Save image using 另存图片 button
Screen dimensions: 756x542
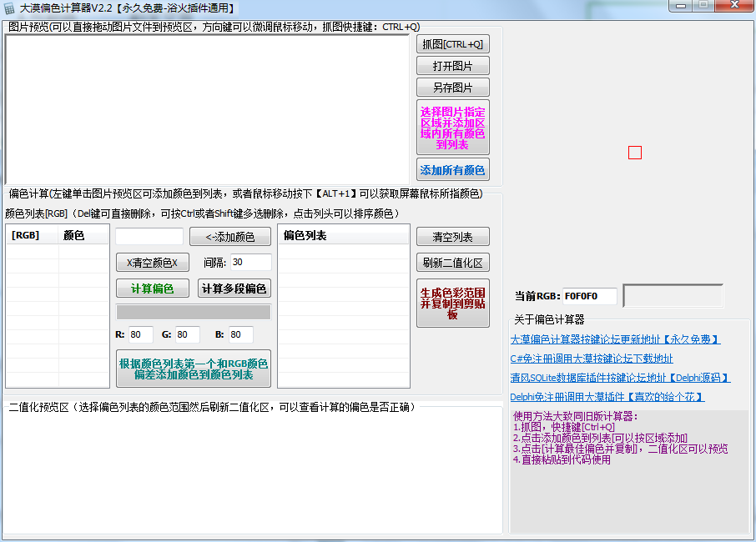[453, 88]
